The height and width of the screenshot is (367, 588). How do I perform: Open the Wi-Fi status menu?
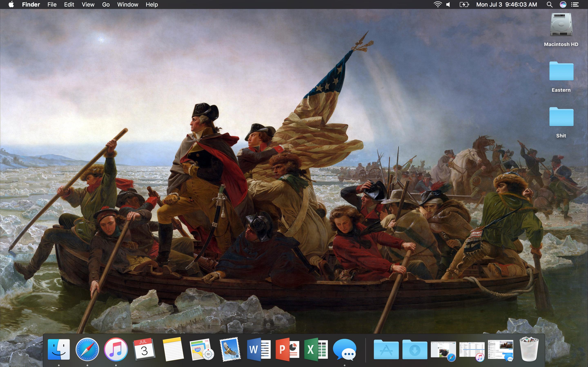(438, 5)
